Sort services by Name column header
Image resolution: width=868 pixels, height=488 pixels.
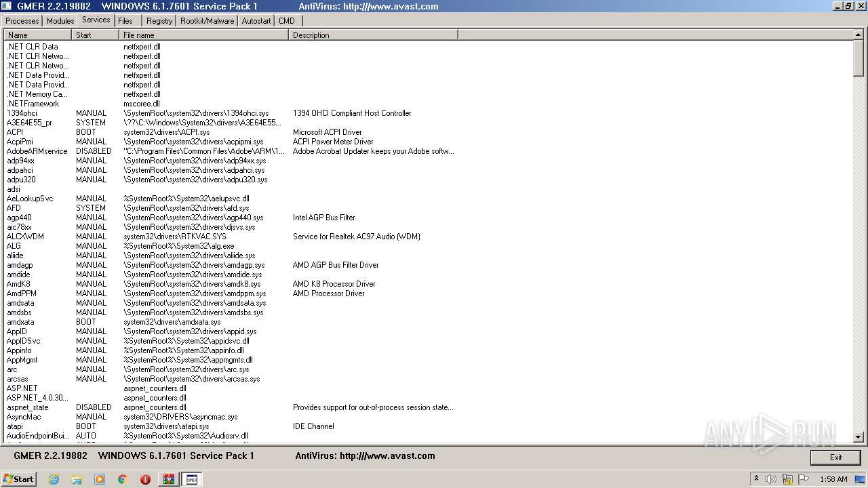pyautogui.click(x=37, y=35)
